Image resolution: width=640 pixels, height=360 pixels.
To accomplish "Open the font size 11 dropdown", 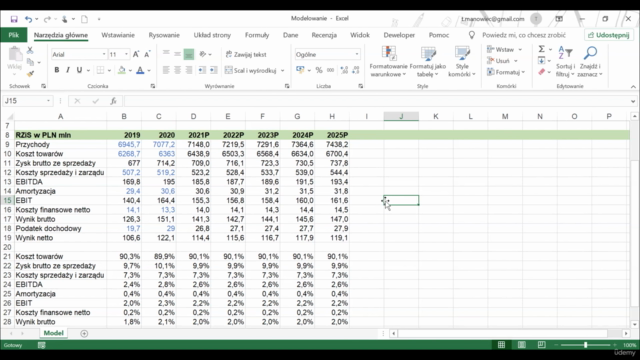I will click(x=127, y=54).
